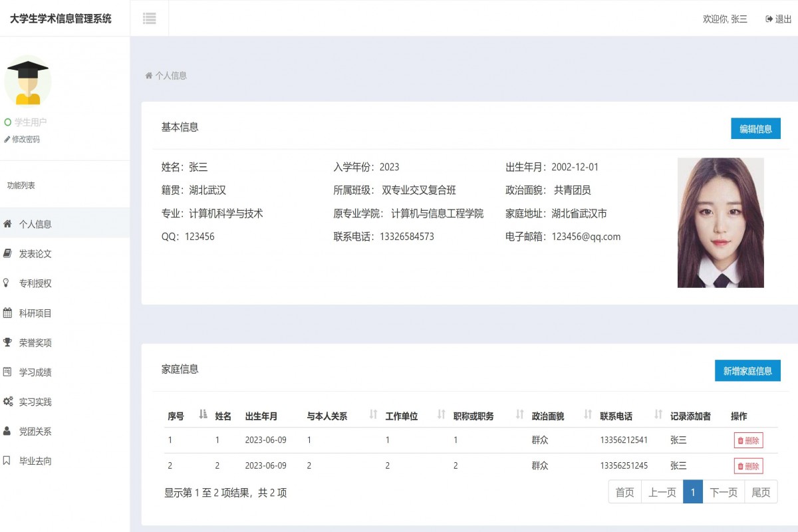
Task: Click the 修改密码 pencil icon
Action: pyautogui.click(x=8, y=139)
